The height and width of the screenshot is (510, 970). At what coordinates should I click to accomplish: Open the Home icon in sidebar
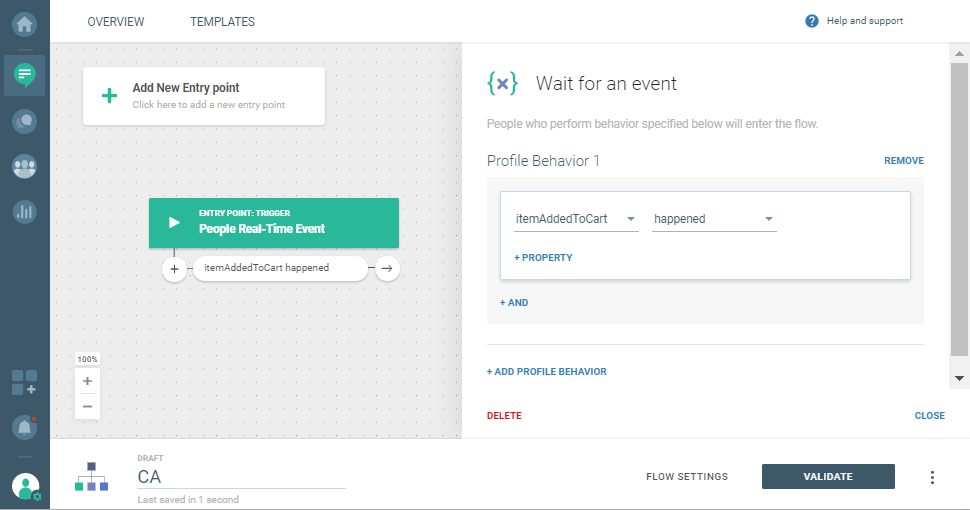(x=24, y=21)
